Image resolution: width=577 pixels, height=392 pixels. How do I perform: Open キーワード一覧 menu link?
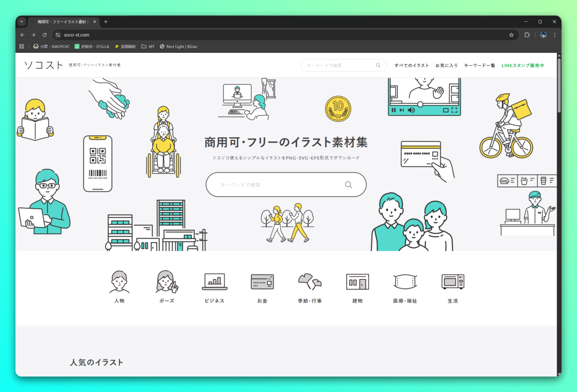[479, 65]
